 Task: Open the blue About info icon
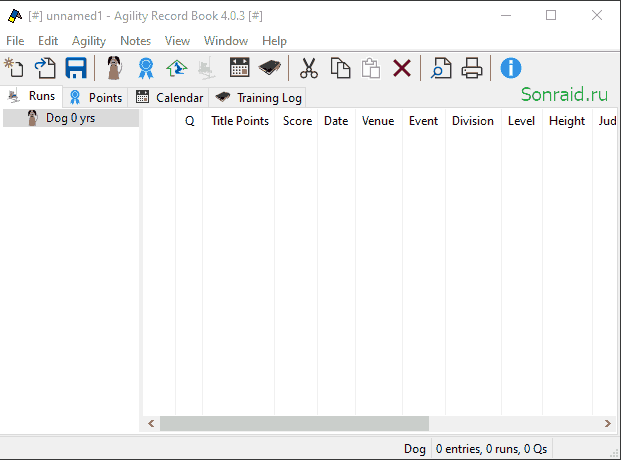(511, 68)
